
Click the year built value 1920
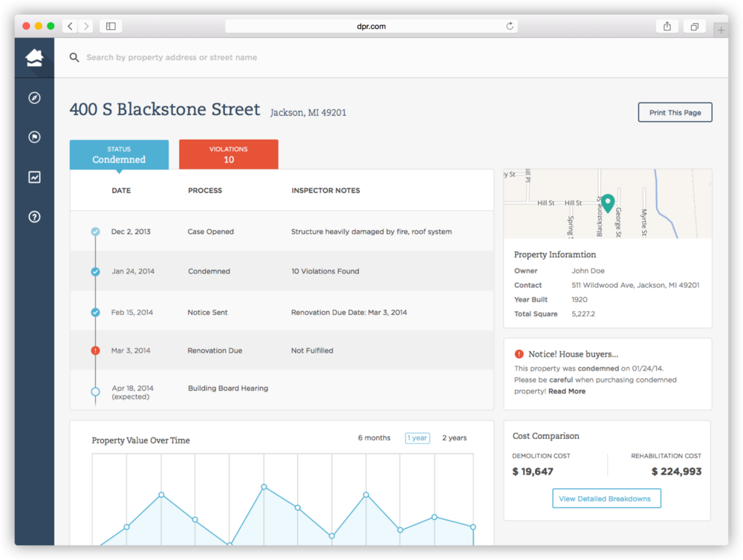coord(579,299)
